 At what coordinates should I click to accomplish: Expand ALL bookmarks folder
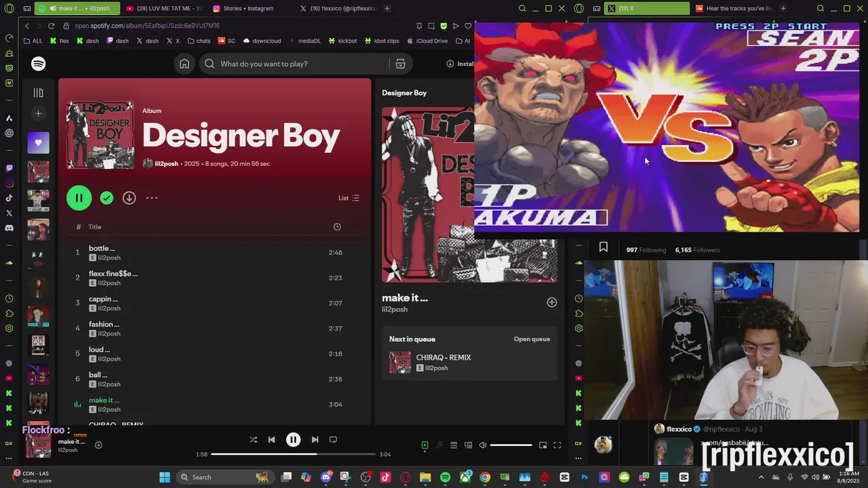33,41
